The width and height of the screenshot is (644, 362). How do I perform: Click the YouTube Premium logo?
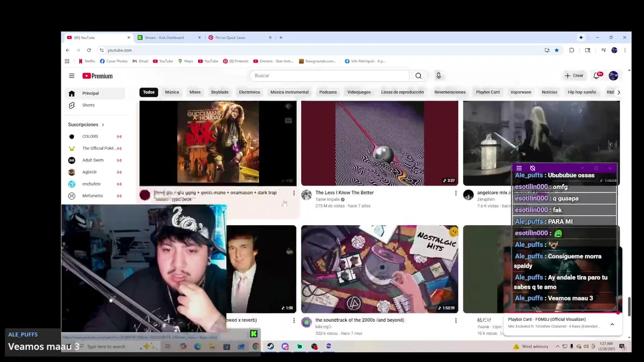click(98, 76)
